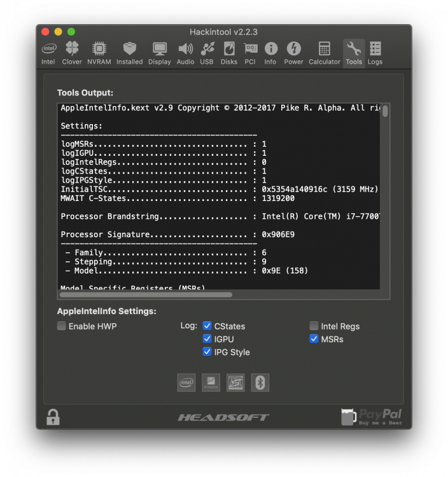The image size is (448, 477).
Task: Click the logMSRs line in output
Action: point(164,144)
